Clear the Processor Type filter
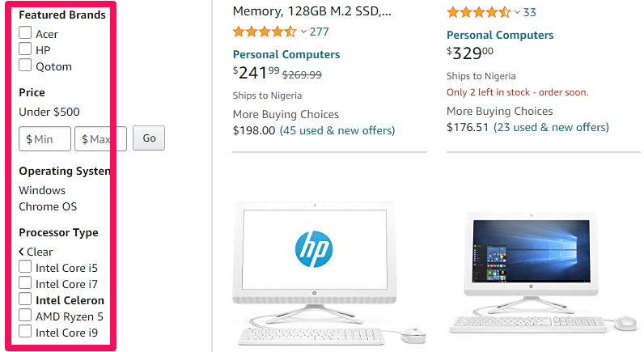Image resolution: width=644 pixels, height=352 pixels. pos(36,252)
